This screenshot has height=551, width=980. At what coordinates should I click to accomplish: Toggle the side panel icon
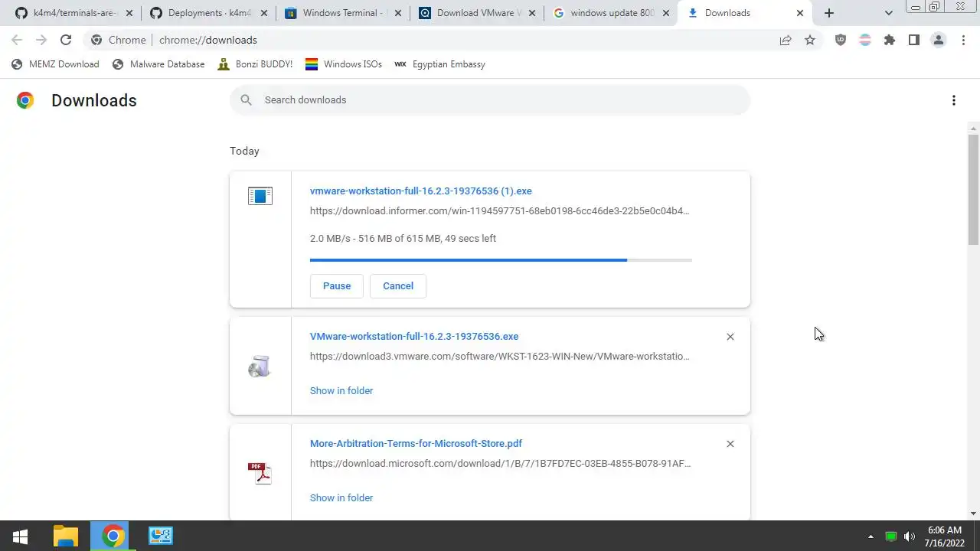[914, 40]
